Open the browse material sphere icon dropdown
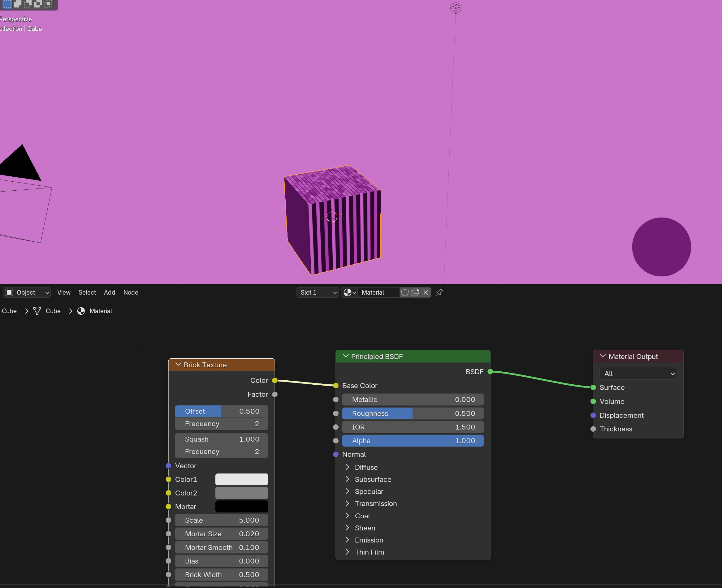The height and width of the screenshot is (588, 722). 349,292
